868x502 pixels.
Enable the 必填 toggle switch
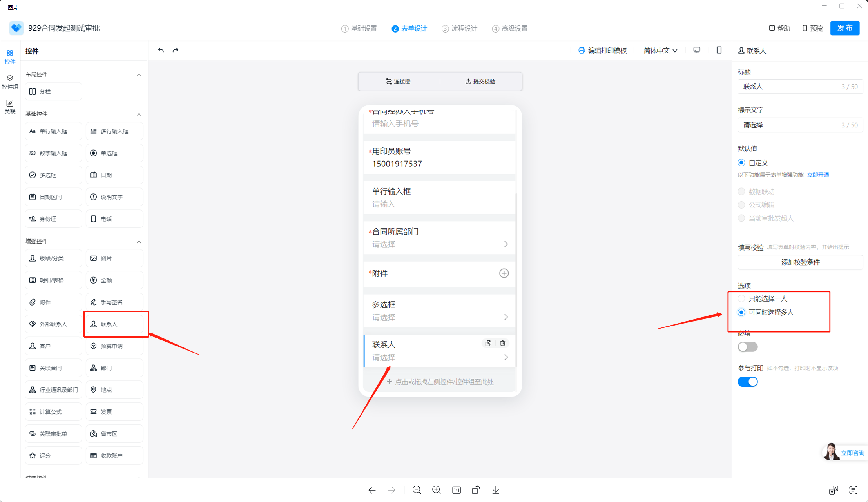[x=747, y=347]
